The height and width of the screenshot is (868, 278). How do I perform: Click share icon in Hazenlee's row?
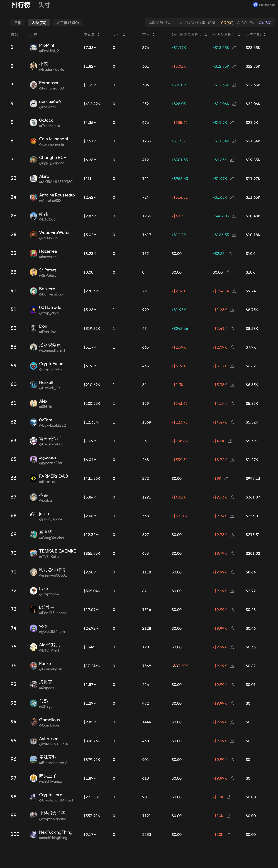pos(229,253)
